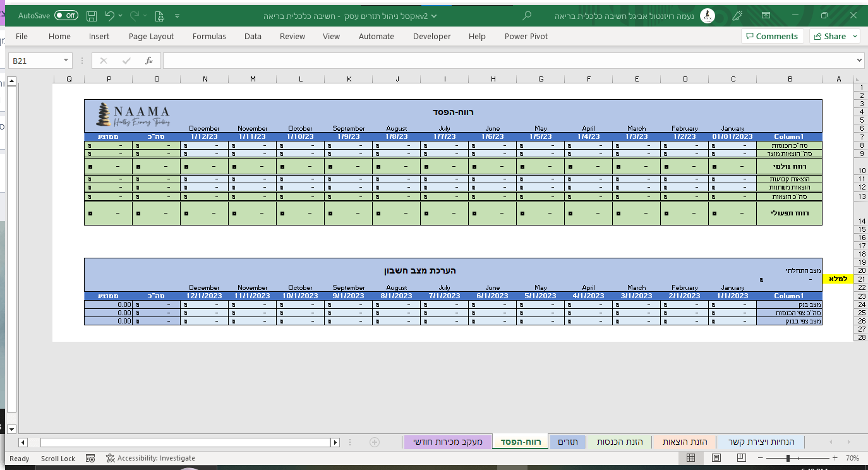Screen dimensions: 868x470
Task: Click the Insert Function fx icon
Action: 149,61
